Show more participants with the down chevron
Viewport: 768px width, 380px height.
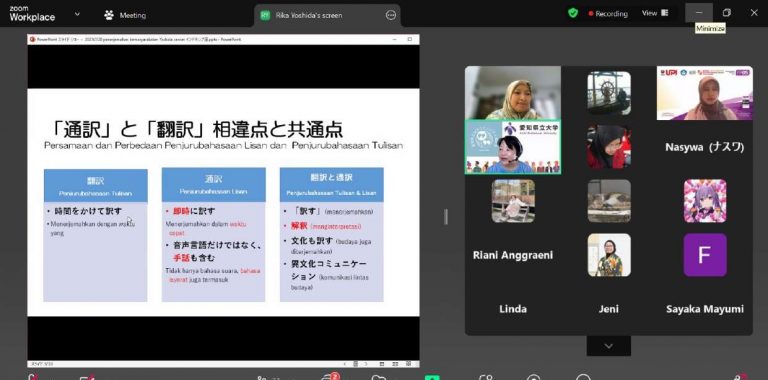point(609,346)
